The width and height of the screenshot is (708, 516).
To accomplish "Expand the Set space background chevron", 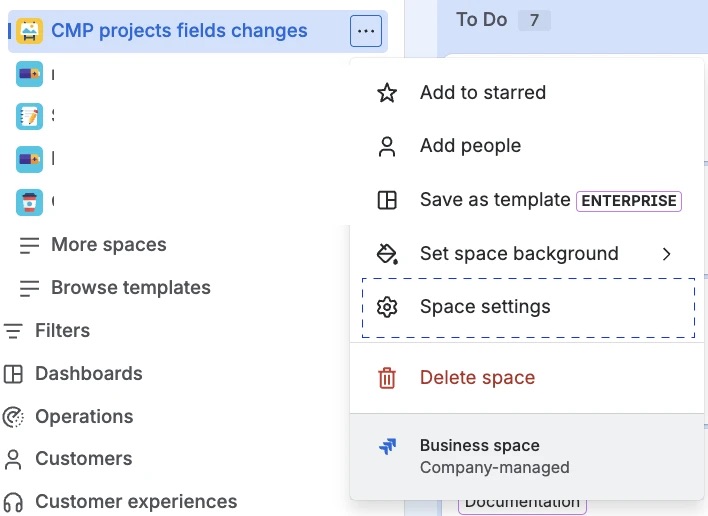I will pyautogui.click(x=666, y=254).
